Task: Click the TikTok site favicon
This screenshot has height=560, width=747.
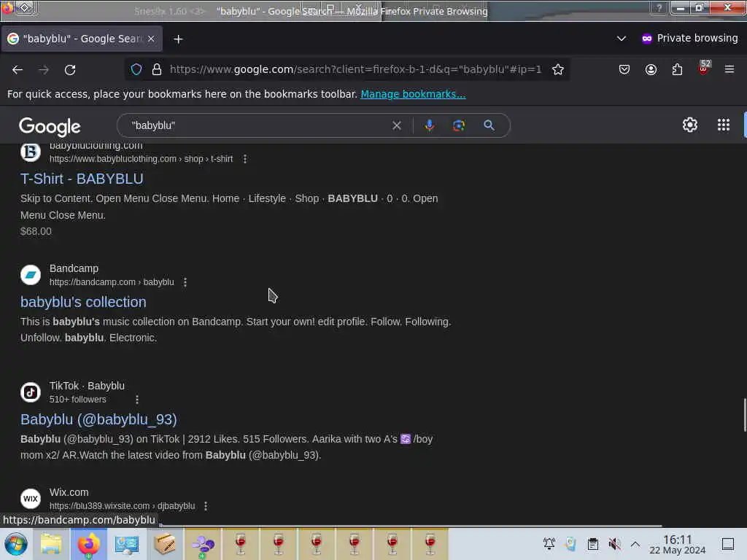Action: (31, 392)
